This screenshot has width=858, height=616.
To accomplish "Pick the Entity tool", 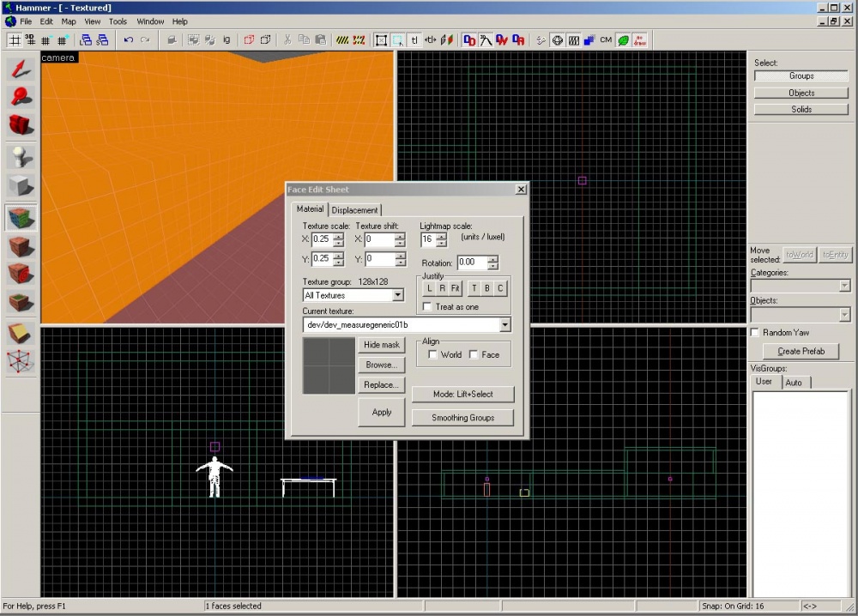I will point(21,157).
